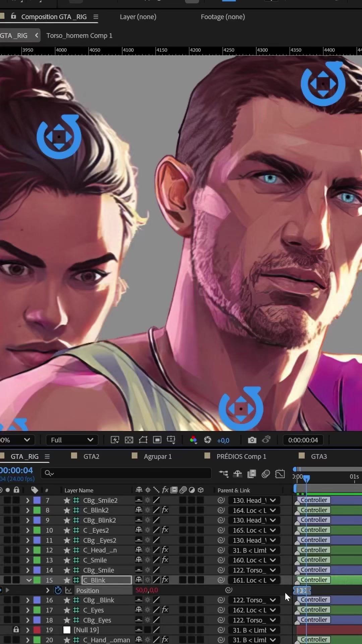Click the timeline layer search field

pos(126,473)
